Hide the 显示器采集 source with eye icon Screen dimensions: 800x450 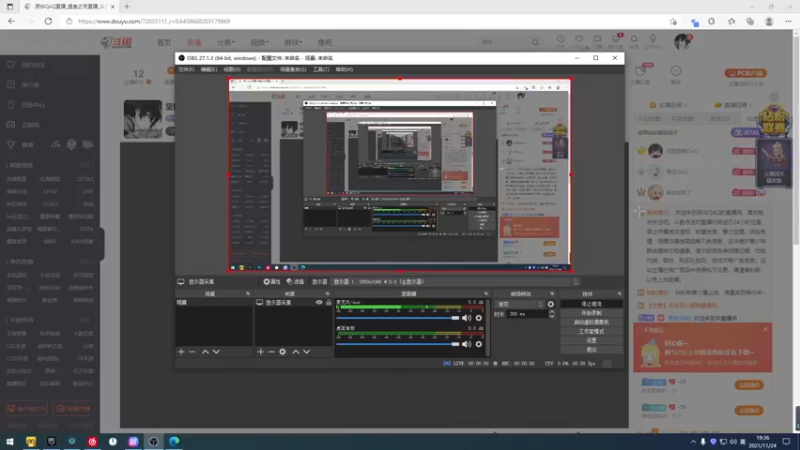tap(319, 303)
